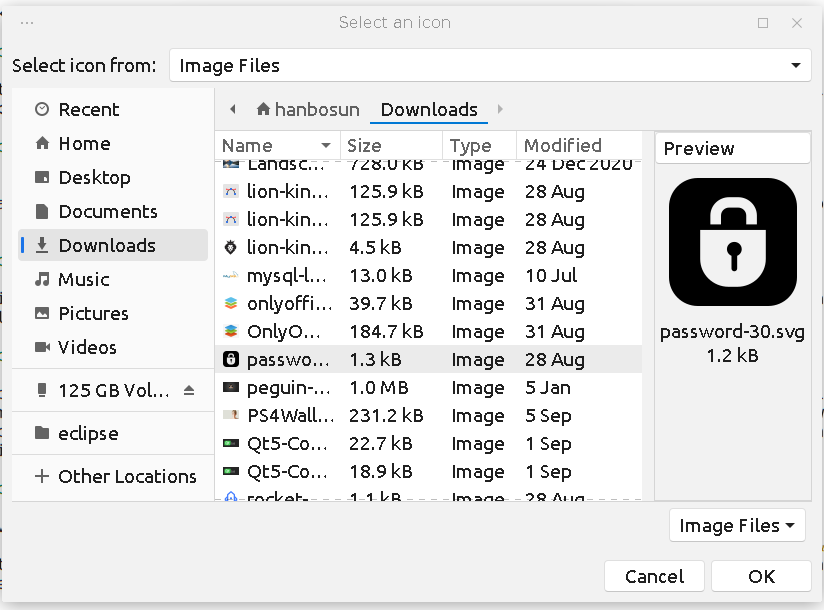
Task: Click the path bar back arrow
Action: pos(233,110)
